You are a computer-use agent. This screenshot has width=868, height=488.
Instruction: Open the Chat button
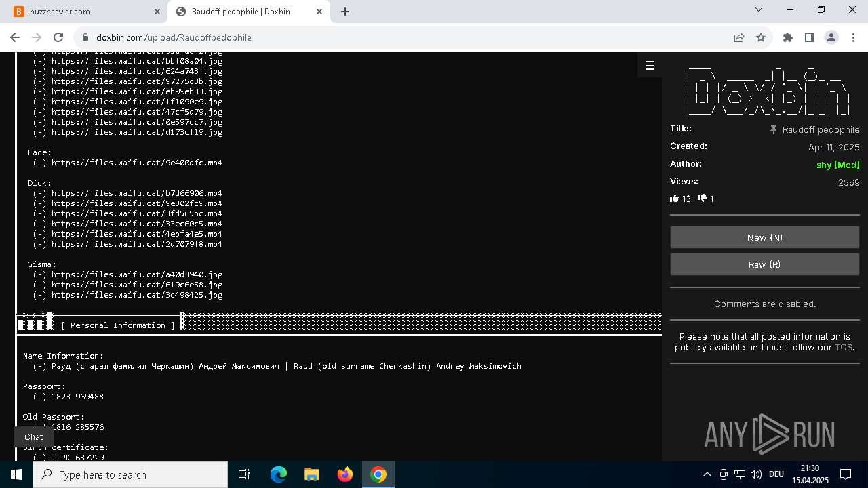(x=33, y=437)
